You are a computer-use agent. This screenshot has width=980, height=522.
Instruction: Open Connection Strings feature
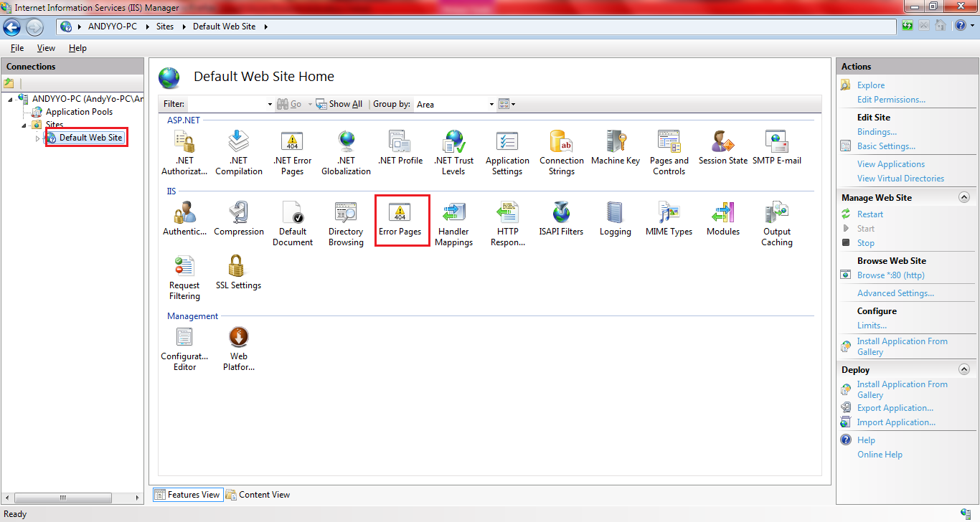pyautogui.click(x=562, y=153)
